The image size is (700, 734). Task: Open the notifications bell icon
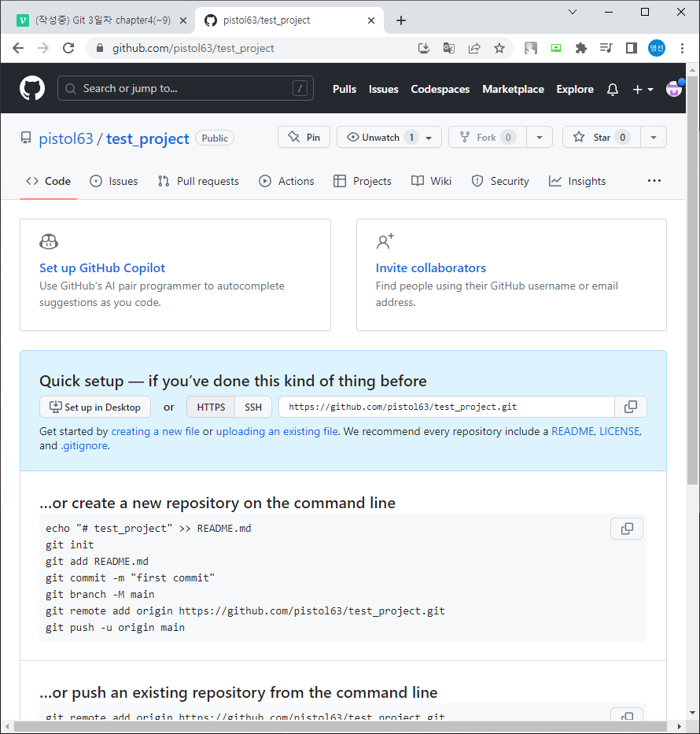(613, 89)
